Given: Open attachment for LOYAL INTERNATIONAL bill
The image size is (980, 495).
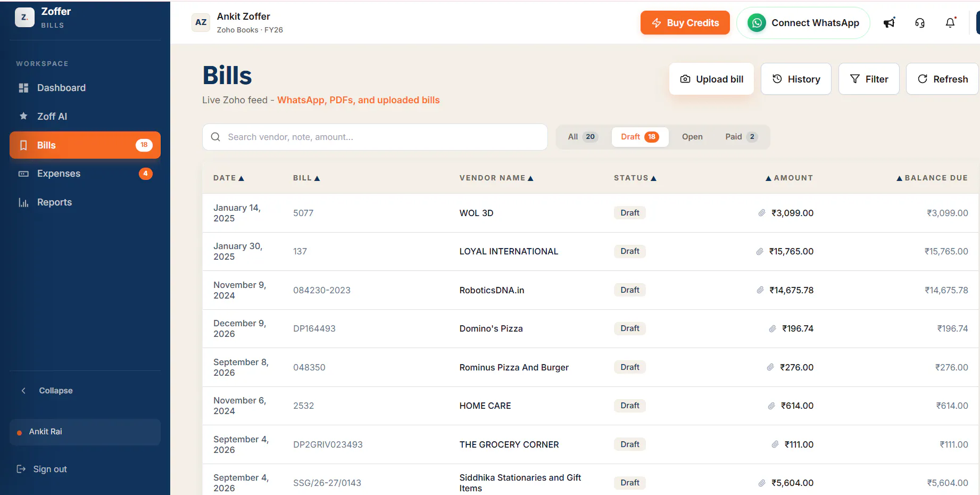Looking at the screenshot, I should tap(760, 251).
